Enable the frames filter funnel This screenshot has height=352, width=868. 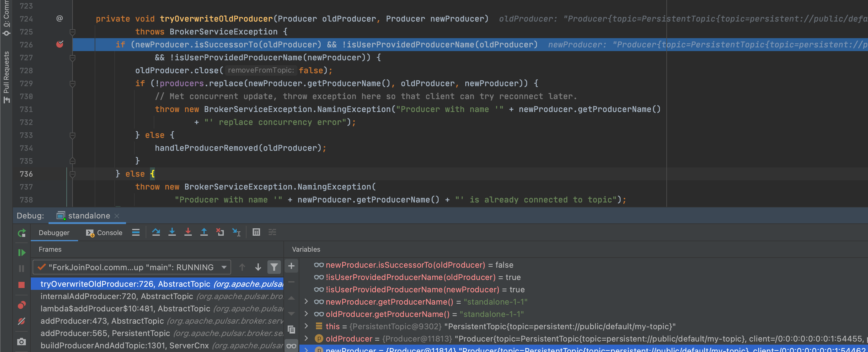click(274, 267)
